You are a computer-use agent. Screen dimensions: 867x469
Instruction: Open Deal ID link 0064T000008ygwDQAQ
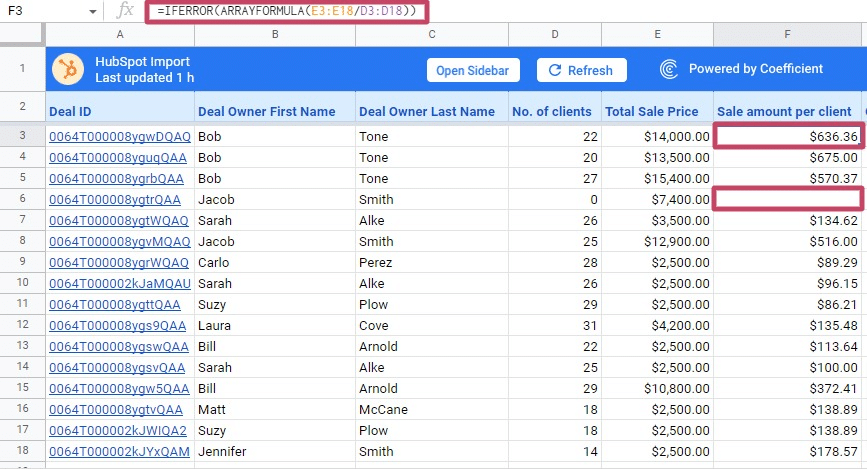click(x=119, y=136)
